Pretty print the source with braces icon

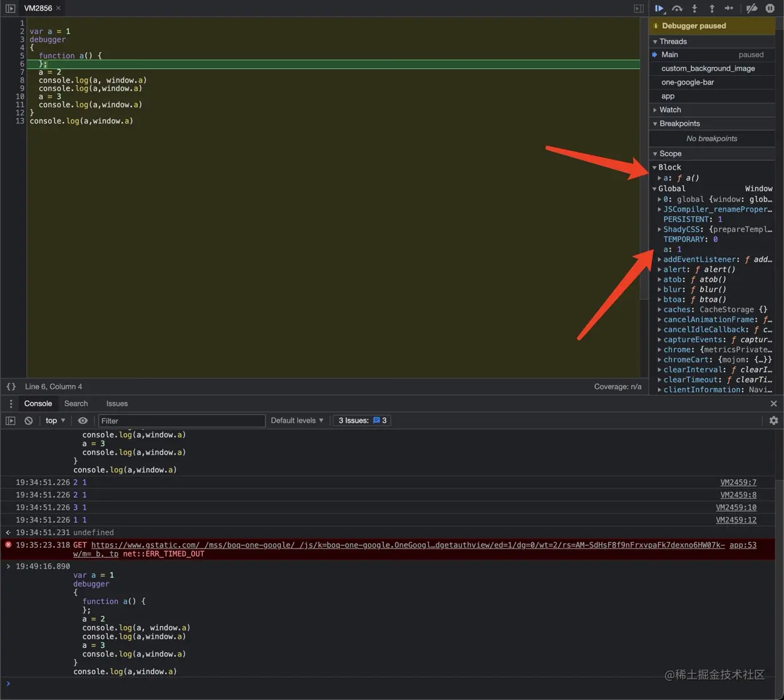(x=11, y=386)
